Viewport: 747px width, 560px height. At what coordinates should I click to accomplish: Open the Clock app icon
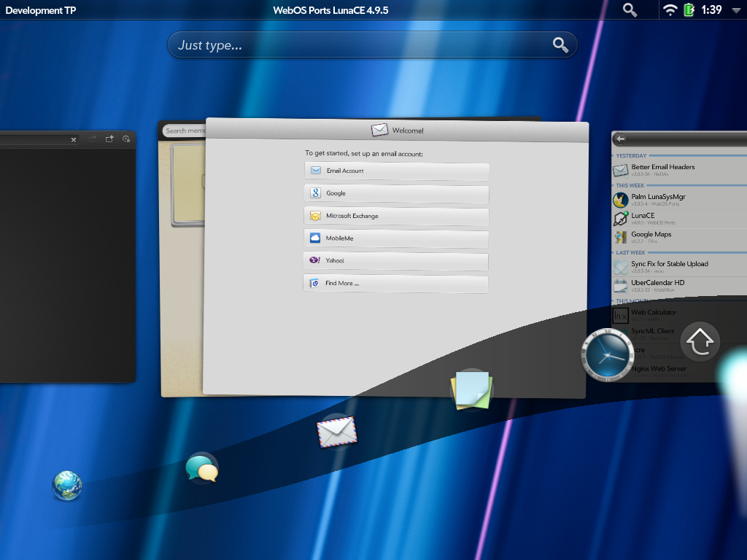click(607, 355)
